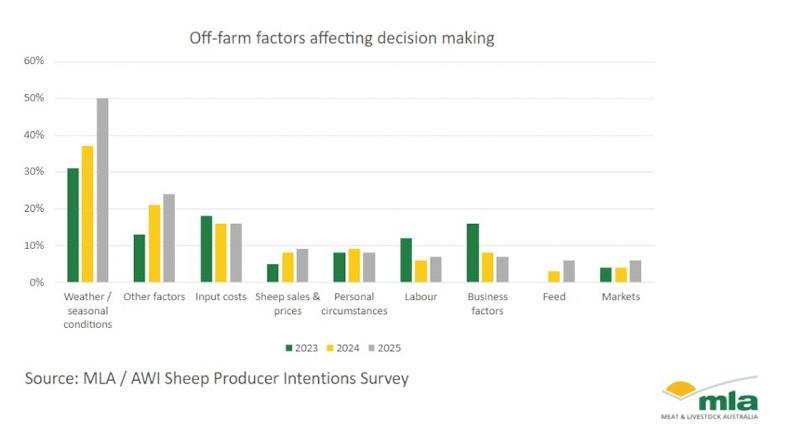
Task: Click the Labour 2023 green bar
Action: click(x=406, y=260)
